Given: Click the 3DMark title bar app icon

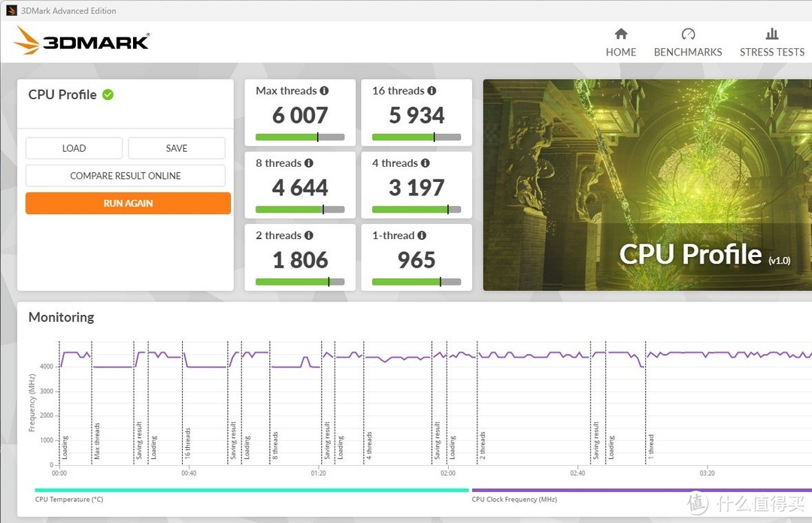Looking at the screenshot, I should tap(11, 11).
